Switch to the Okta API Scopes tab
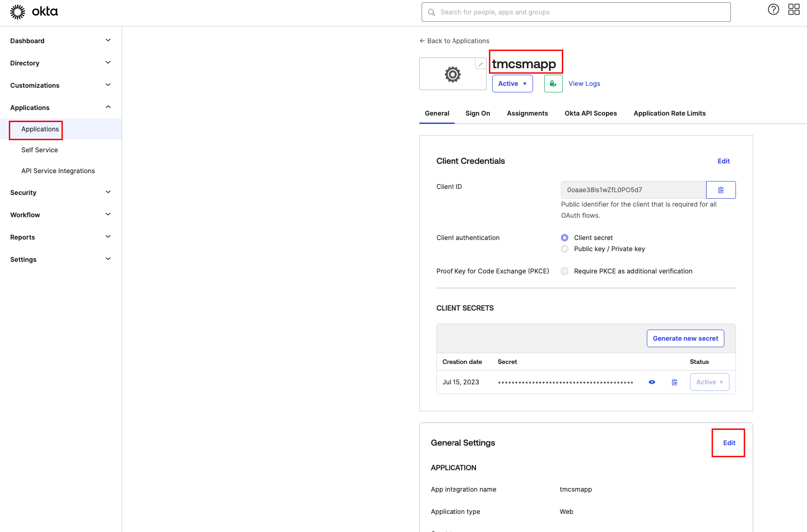 pyautogui.click(x=591, y=113)
